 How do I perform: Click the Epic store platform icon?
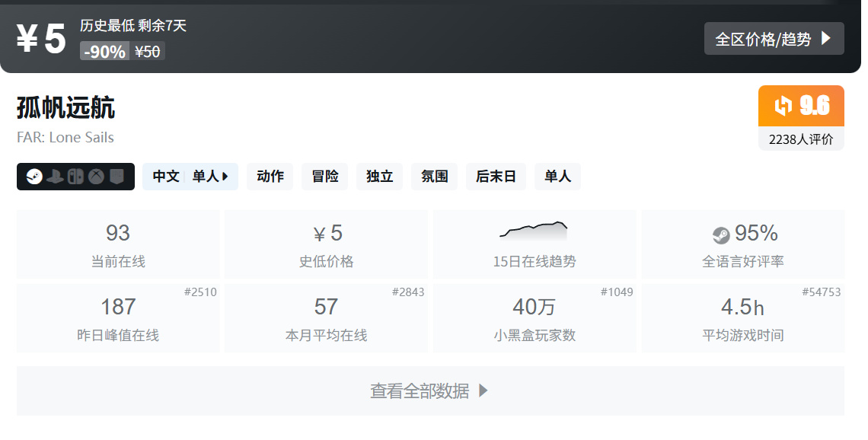116,177
